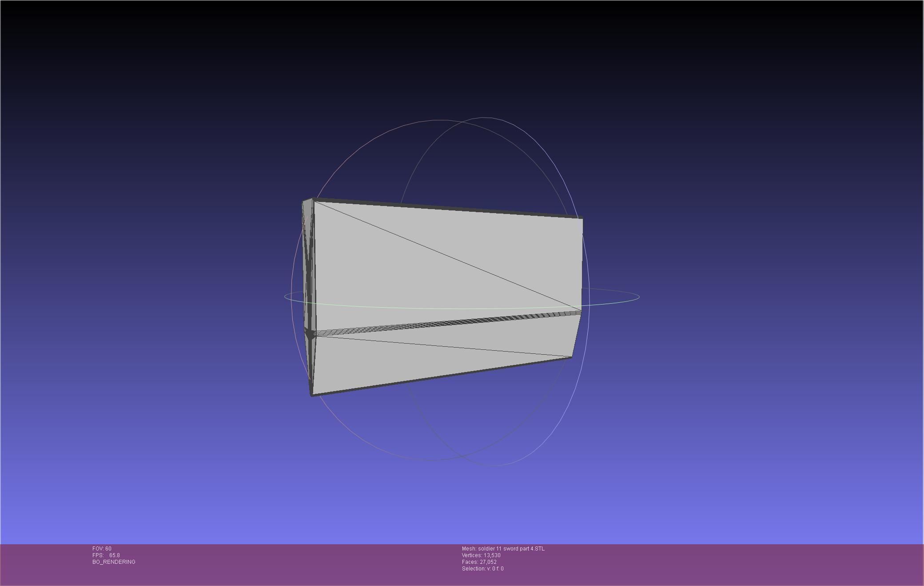The height and width of the screenshot is (586, 924).
Task: Click the 'Faces: 27,052' text
Action: point(479,562)
